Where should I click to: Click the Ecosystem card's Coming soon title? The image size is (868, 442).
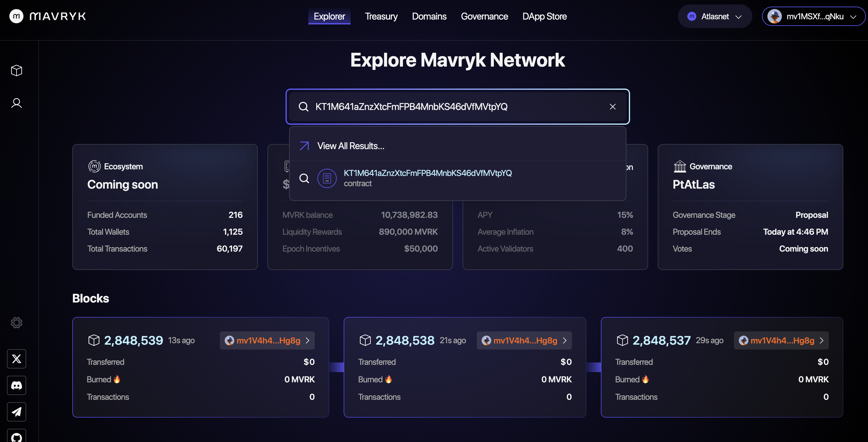pos(122,184)
